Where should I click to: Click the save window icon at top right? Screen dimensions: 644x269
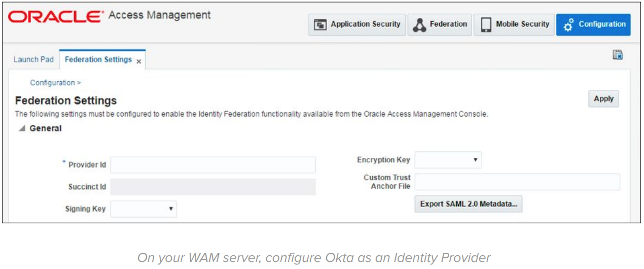[x=618, y=55]
